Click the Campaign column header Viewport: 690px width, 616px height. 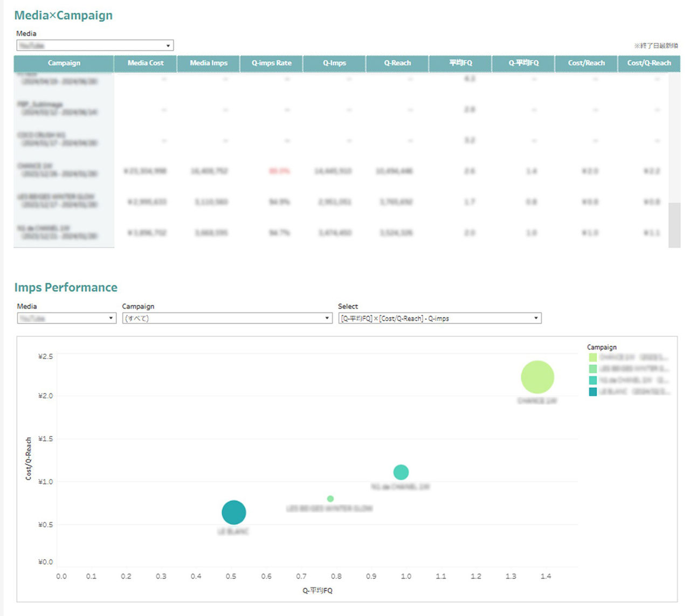point(64,63)
